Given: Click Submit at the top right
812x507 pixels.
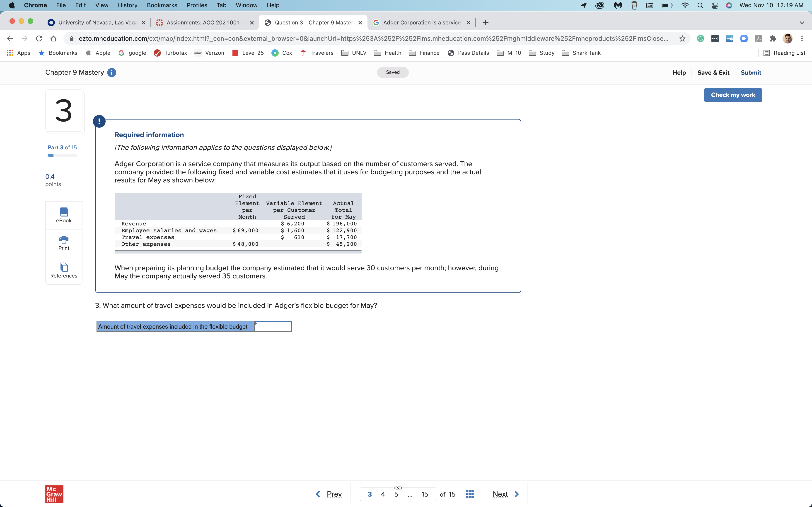Looking at the screenshot, I should pos(751,72).
